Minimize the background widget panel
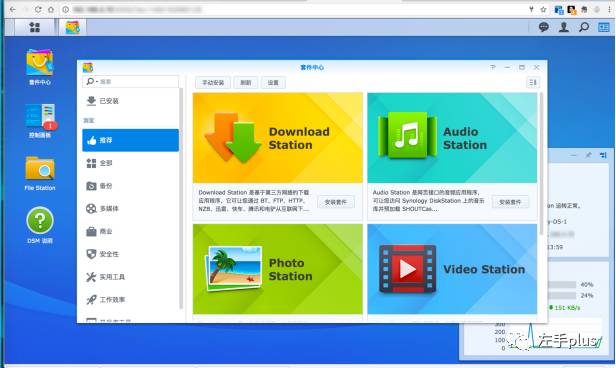The height and width of the screenshot is (368, 616). coord(574,156)
